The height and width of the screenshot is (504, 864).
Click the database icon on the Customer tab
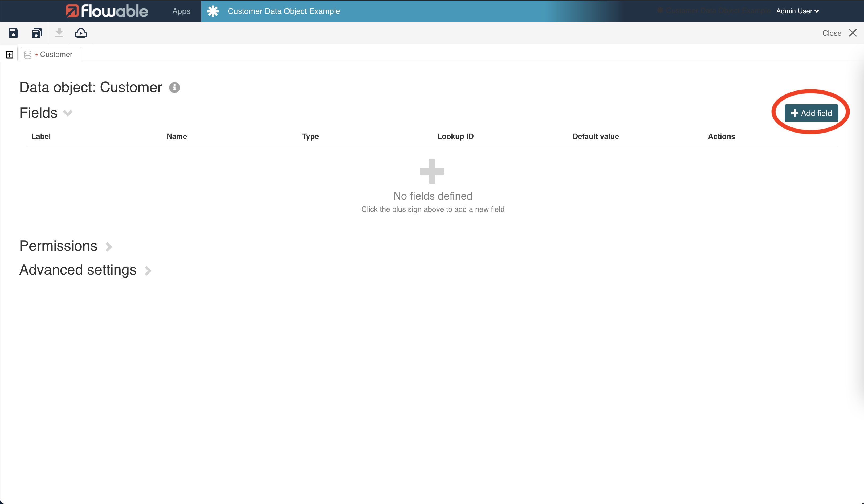(x=27, y=54)
